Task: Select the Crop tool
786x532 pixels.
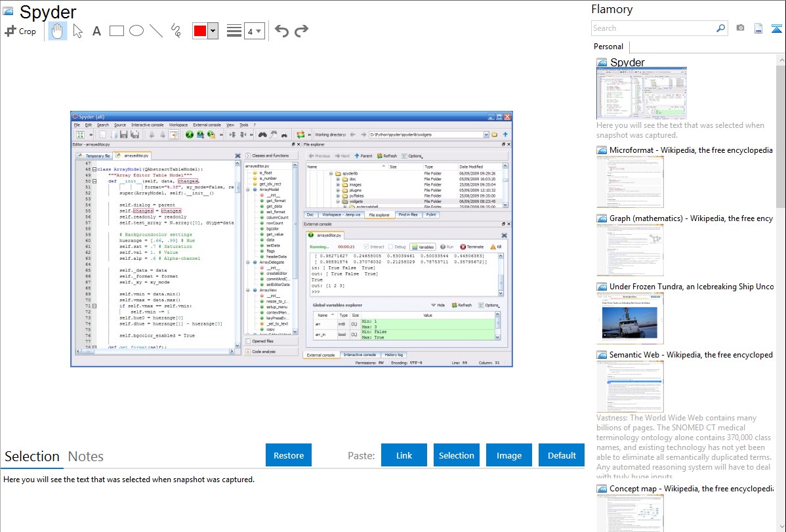Action: pos(20,31)
